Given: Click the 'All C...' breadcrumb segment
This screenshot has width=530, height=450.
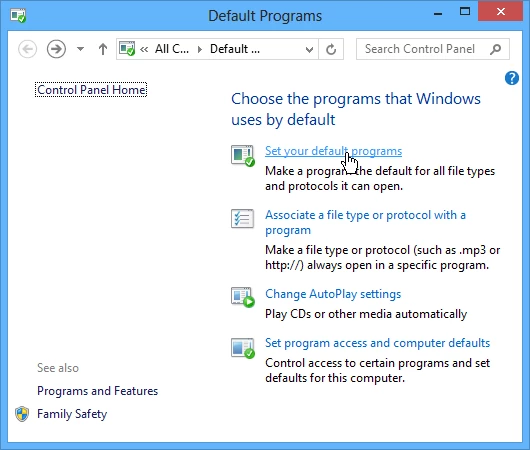Looking at the screenshot, I should pos(171,49).
